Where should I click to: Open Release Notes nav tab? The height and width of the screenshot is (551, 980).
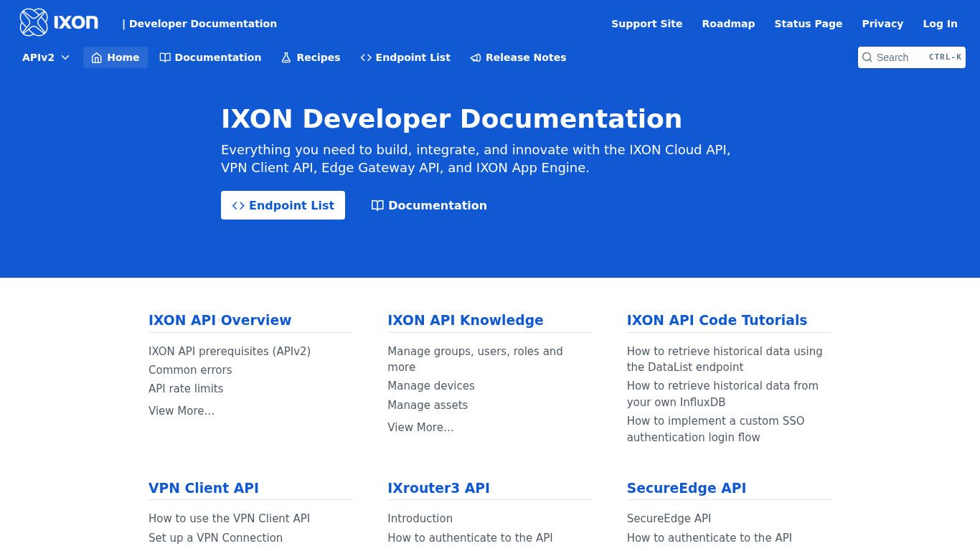coord(518,57)
